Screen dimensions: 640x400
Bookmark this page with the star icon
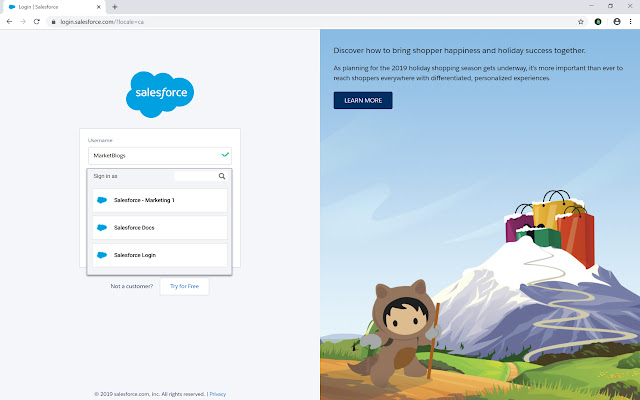tap(581, 22)
